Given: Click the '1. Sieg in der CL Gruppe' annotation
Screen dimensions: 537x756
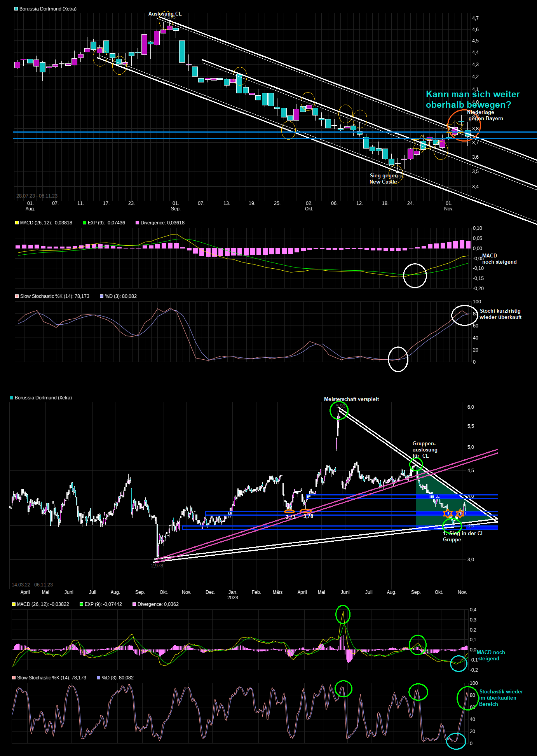Looking at the screenshot, I should click(463, 537).
